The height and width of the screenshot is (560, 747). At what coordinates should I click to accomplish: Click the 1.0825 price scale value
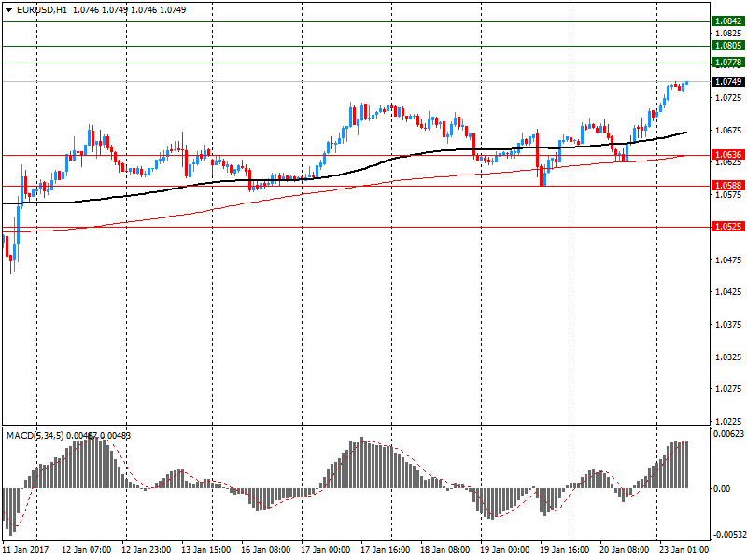point(729,34)
